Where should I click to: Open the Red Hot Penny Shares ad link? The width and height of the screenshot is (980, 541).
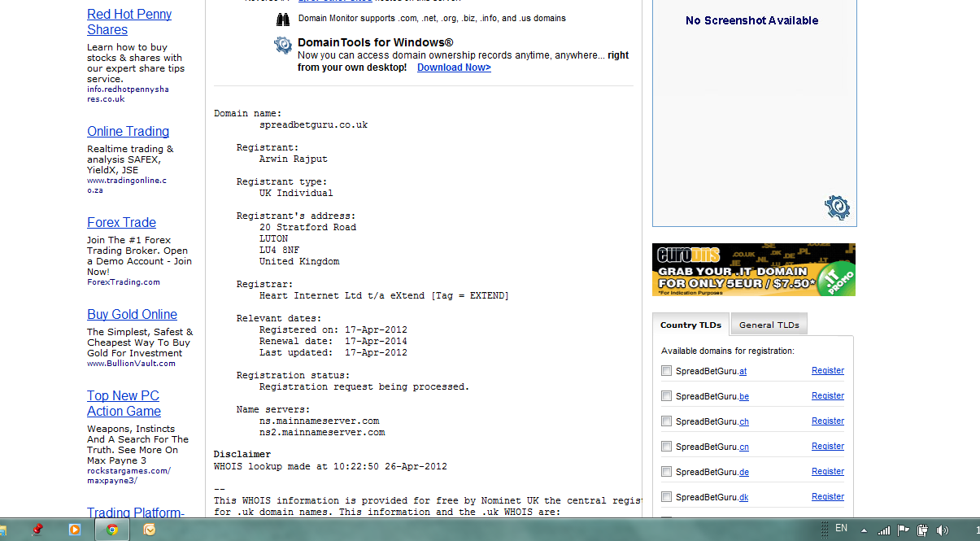click(129, 22)
